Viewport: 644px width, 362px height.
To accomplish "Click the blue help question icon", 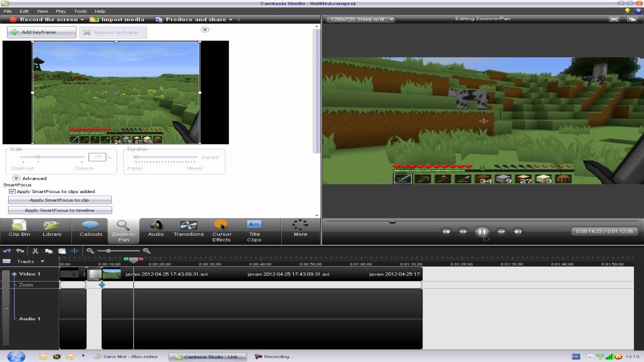I will [637, 11].
